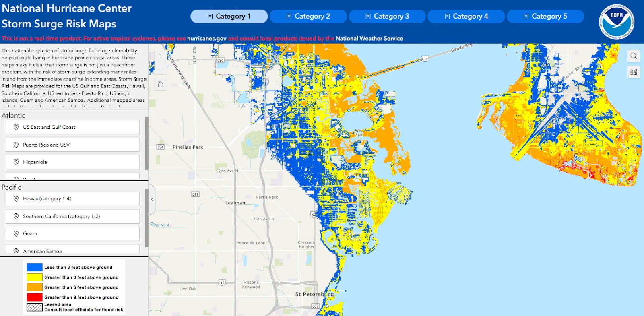The height and width of the screenshot is (316, 644).
Task: Click the Harris Park map label
Action: coord(267,197)
